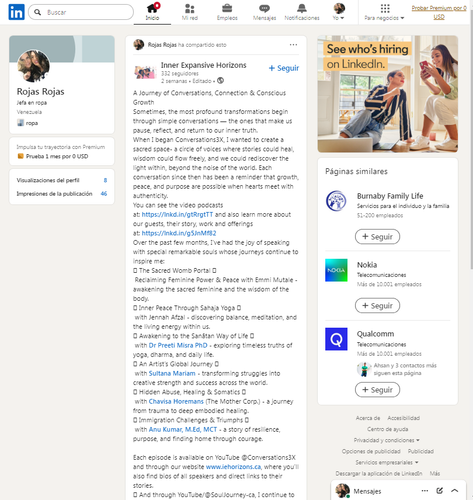473x500 pixels.
Task: Open the Acerca de footer link
Action: [368, 418]
